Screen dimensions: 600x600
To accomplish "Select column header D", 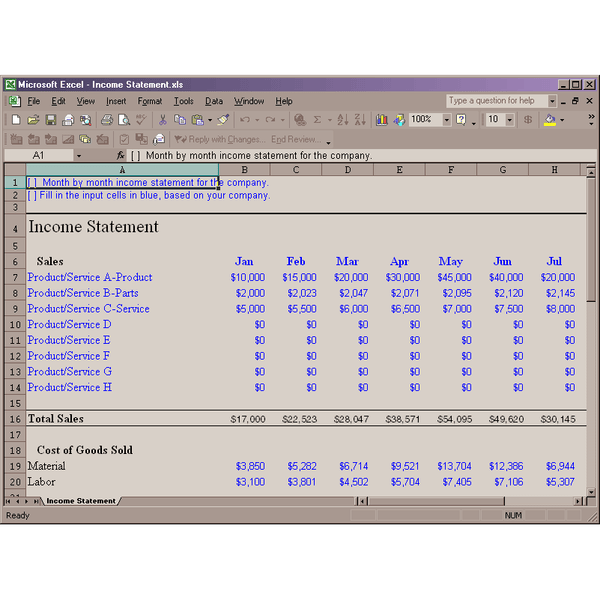I will tap(348, 170).
